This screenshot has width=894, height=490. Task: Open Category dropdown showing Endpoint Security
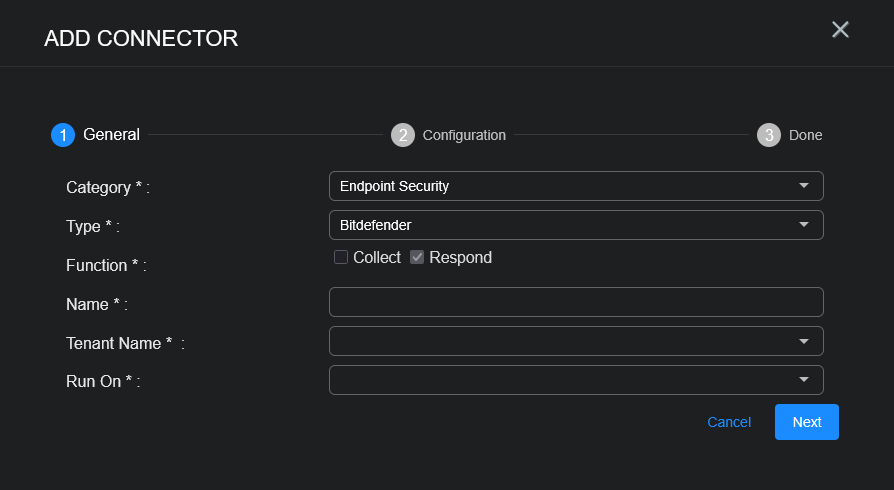tap(560, 186)
